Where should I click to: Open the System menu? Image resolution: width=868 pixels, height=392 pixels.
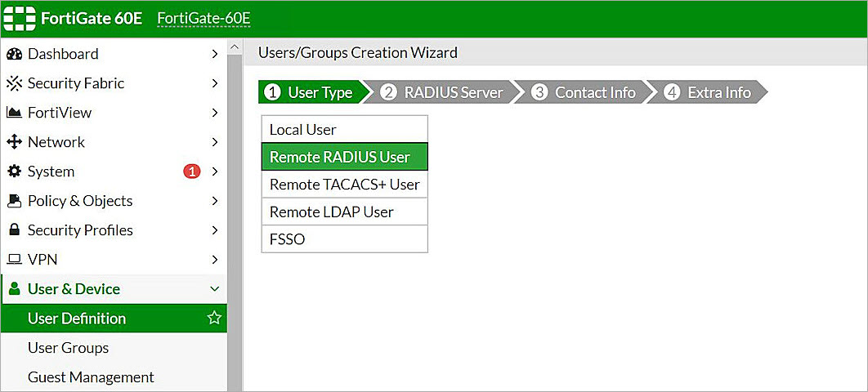pyautogui.click(x=114, y=171)
